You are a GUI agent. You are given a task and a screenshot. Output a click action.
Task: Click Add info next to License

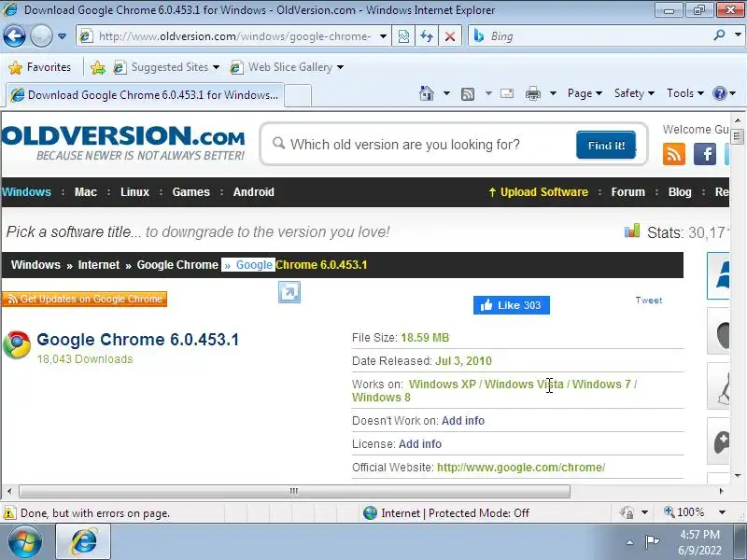(x=419, y=444)
